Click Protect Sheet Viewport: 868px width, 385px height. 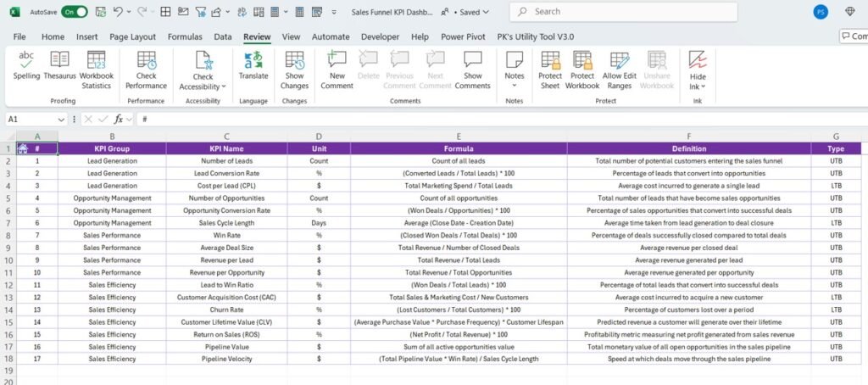(549, 70)
